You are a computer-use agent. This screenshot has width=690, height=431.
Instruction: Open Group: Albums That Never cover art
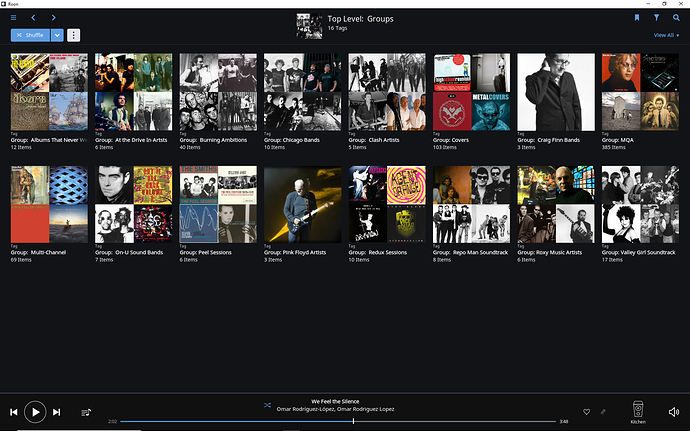[x=49, y=92]
